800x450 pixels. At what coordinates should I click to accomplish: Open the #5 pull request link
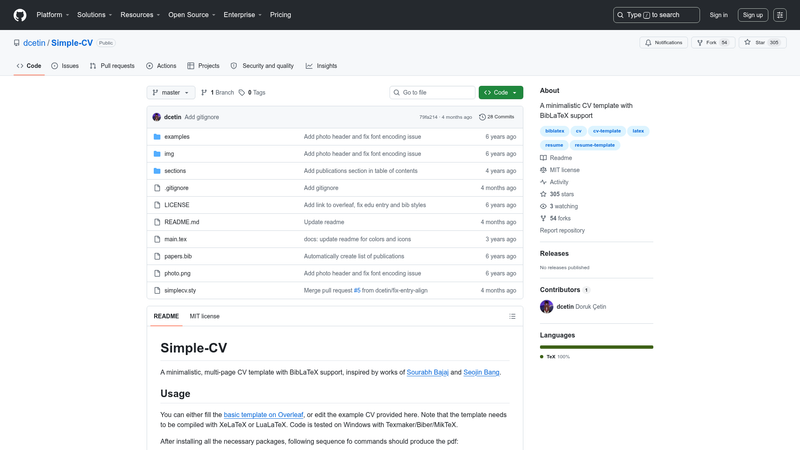point(357,290)
